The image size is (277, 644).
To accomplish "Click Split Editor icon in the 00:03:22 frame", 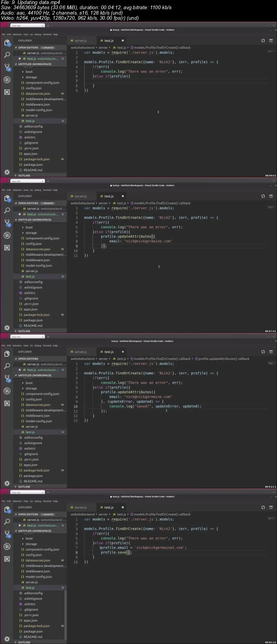I will (x=271, y=507).
